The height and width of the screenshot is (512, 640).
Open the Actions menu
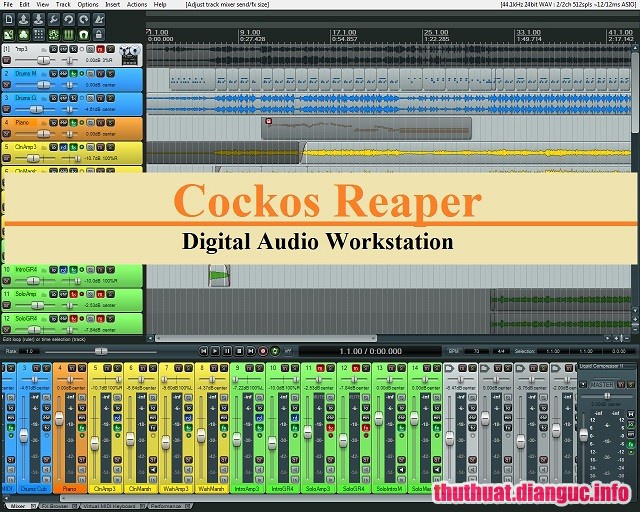point(137,4)
